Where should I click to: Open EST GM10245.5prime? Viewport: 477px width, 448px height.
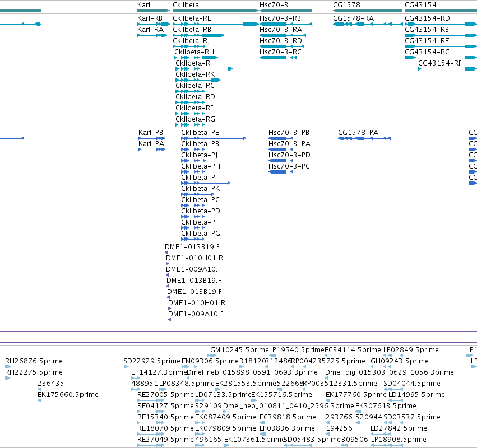pos(239,350)
